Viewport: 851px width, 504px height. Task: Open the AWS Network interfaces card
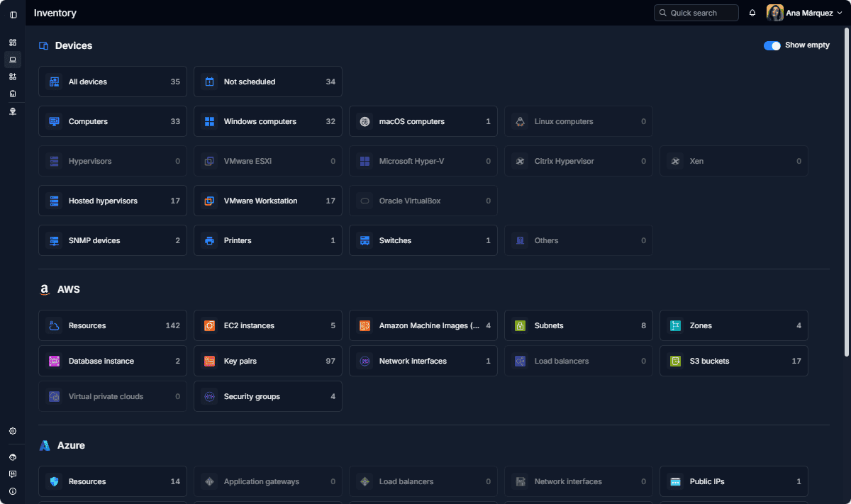423,361
